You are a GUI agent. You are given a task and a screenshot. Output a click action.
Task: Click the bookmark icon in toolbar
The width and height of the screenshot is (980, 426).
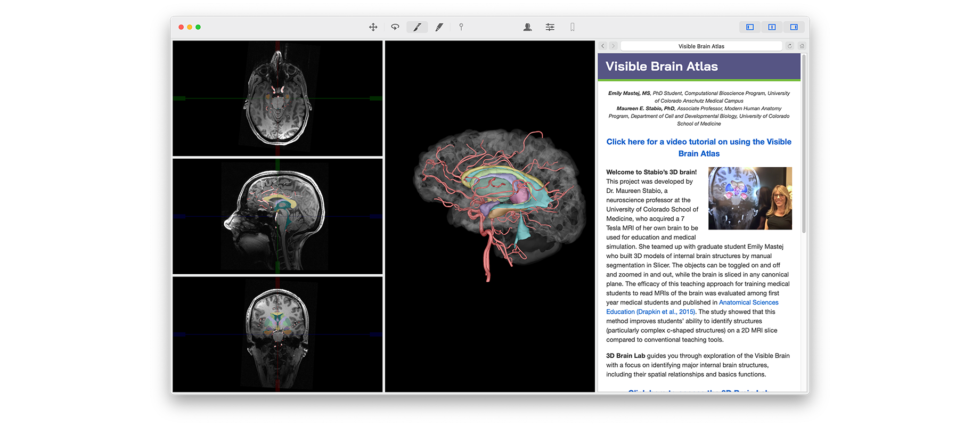pyautogui.click(x=573, y=27)
